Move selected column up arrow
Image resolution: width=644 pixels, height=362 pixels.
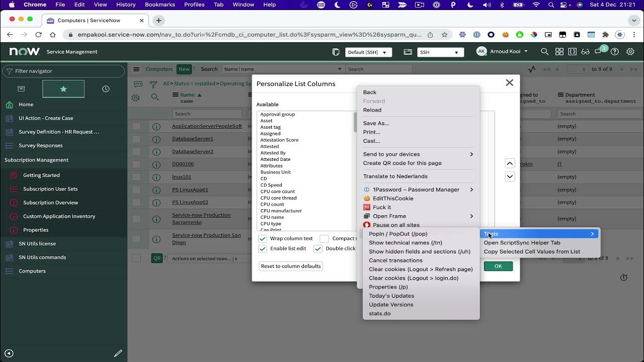(x=510, y=164)
